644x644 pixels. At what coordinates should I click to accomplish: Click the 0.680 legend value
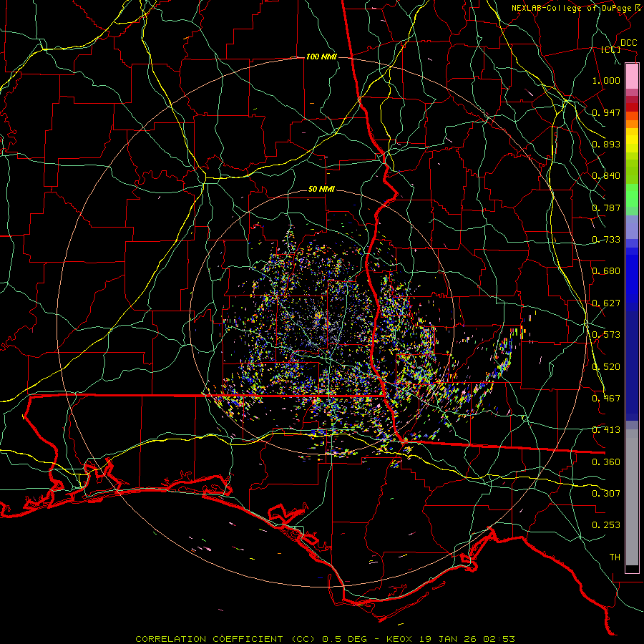point(606,271)
